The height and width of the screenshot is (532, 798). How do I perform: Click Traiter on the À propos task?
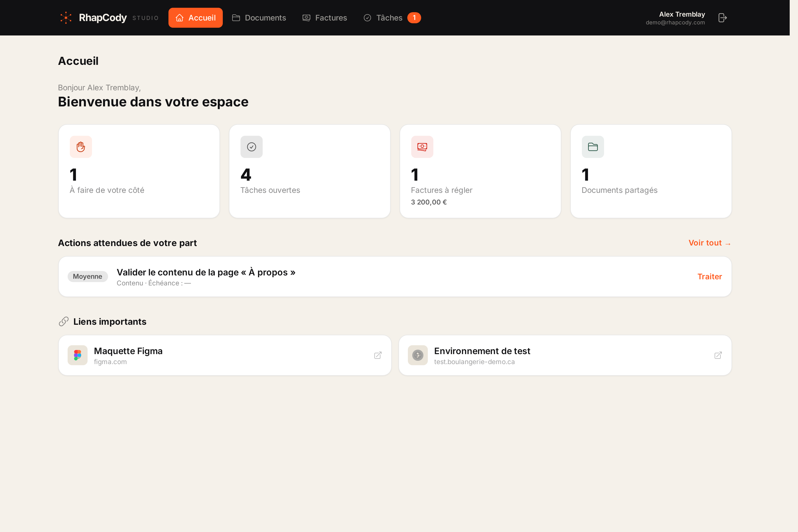pyautogui.click(x=709, y=277)
